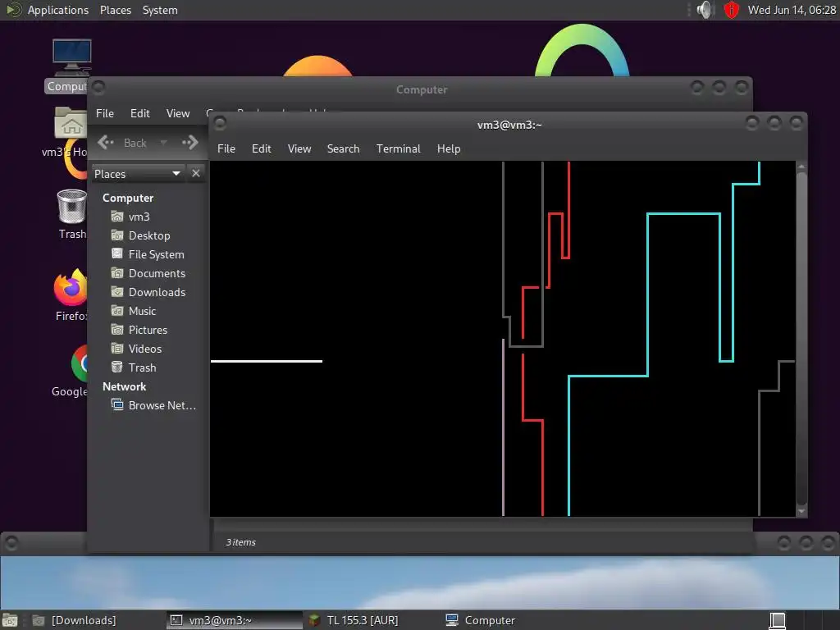The image size is (840, 630).
Task: Open Edit menu in Computer window
Action: [x=139, y=113]
